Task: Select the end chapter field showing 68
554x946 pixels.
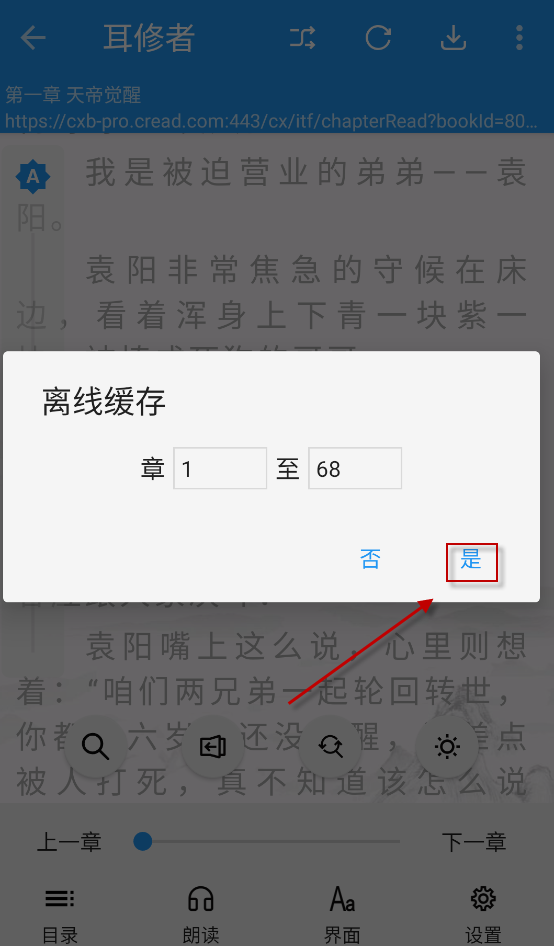Action: [355, 468]
